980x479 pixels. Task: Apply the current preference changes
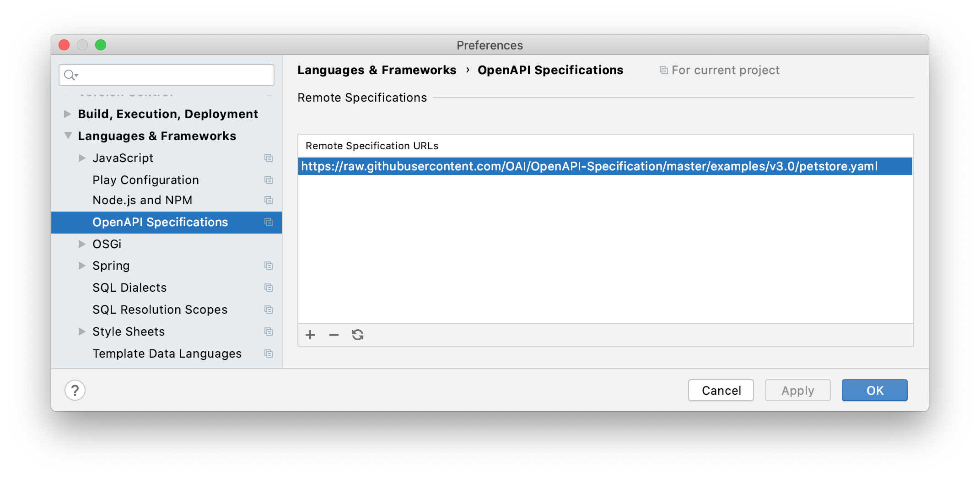pos(797,390)
